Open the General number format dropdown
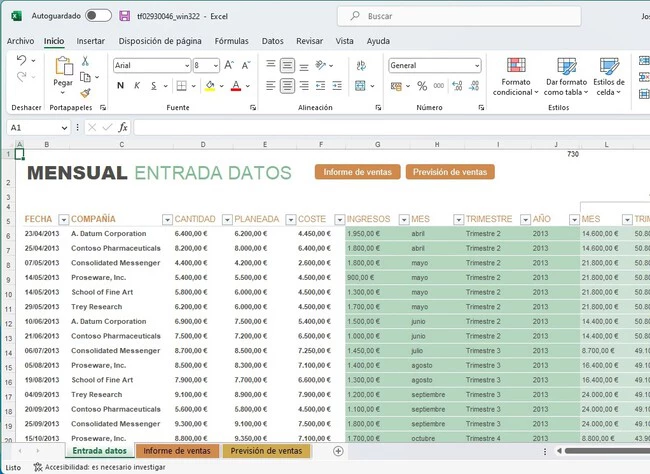Screen dimensions: 650x474 click(x=475, y=65)
